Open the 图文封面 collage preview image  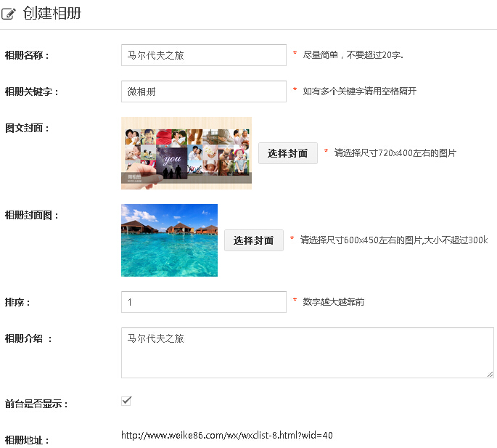point(186,153)
